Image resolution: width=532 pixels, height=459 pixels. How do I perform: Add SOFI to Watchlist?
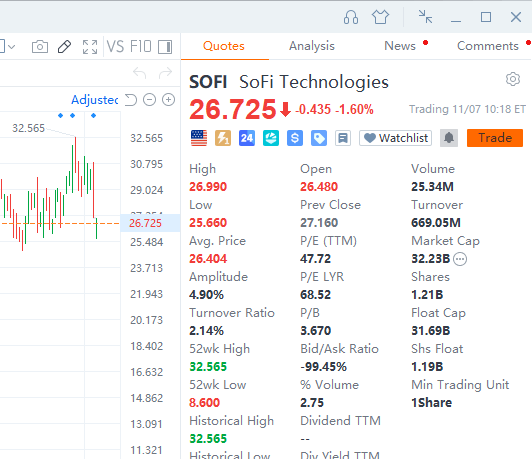click(x=396, y=138)
